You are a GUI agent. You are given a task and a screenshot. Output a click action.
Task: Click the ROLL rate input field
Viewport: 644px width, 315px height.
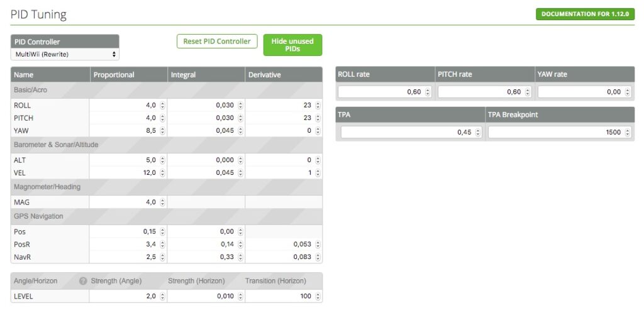point(381,92)
